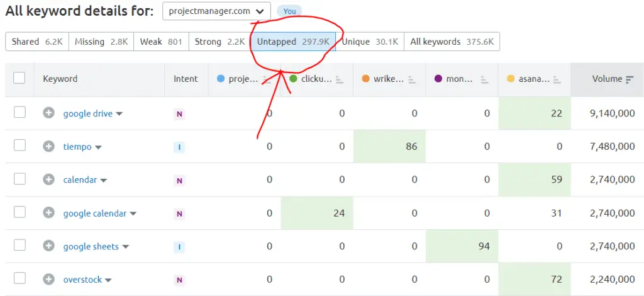The width and height of the screenshot is (644, 296).
Task: Click intent badge N for overstock
Action: pos(179,280)
